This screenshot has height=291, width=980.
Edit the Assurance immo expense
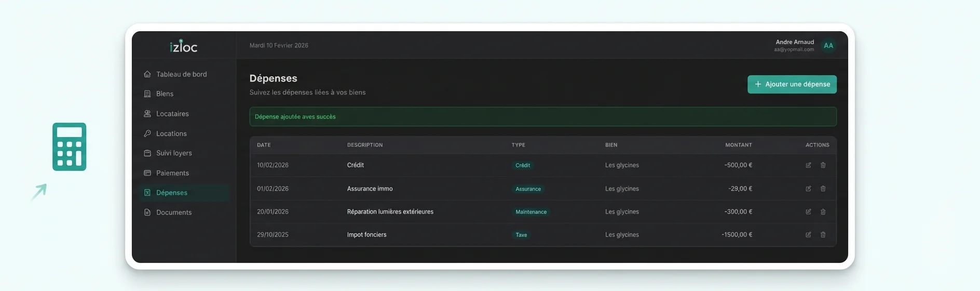click(808, 189)
